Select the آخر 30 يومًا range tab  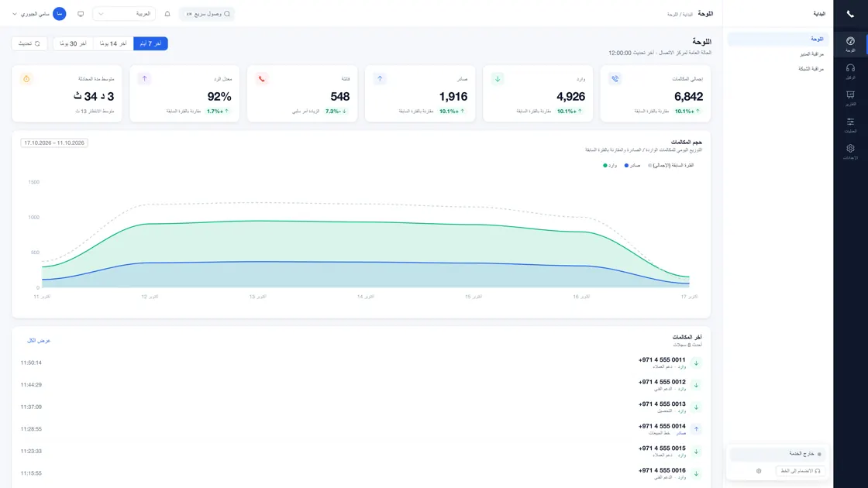click(73, 43)
